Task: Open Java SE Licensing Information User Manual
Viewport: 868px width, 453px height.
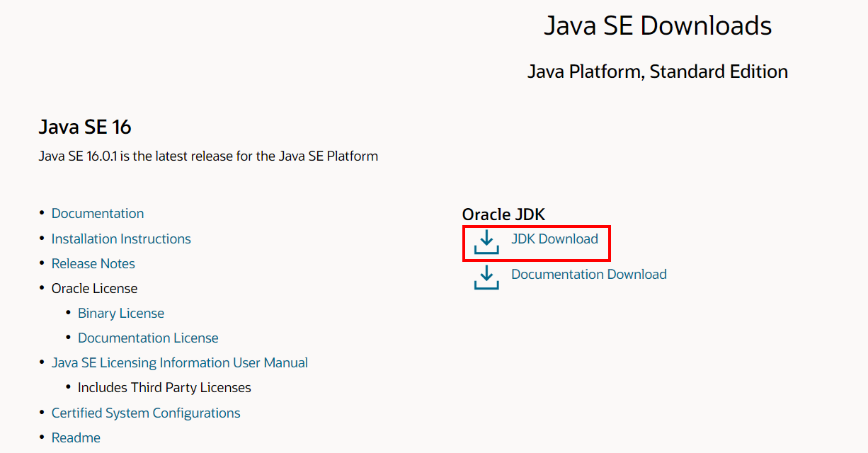Action: click(180, 363)
